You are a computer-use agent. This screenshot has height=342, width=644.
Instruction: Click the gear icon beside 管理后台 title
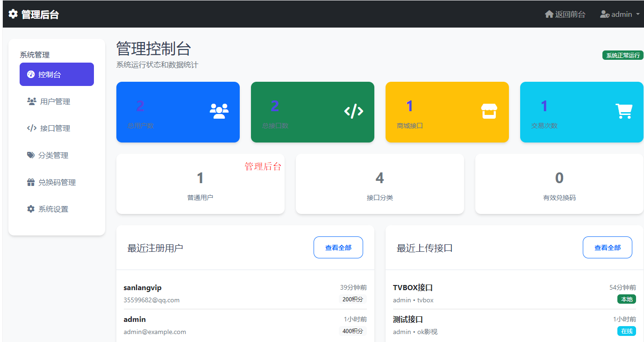13,14
